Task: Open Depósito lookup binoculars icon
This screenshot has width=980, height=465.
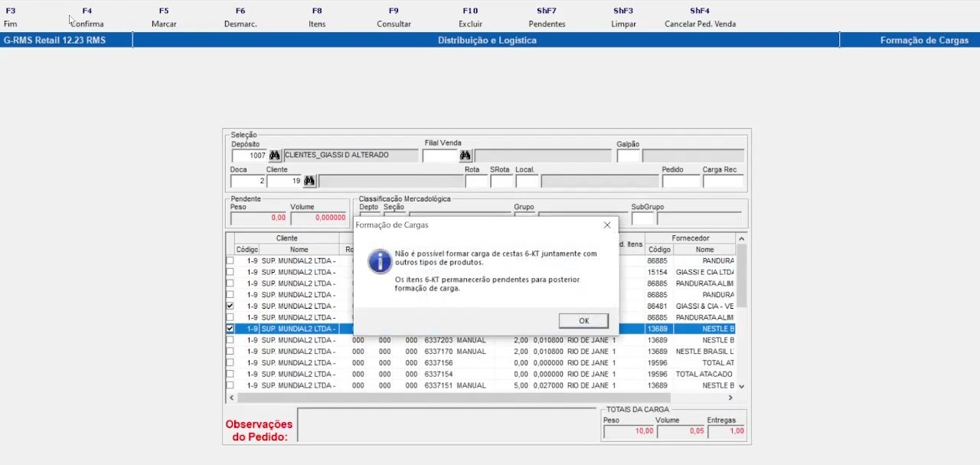Action: pos(274,156)
